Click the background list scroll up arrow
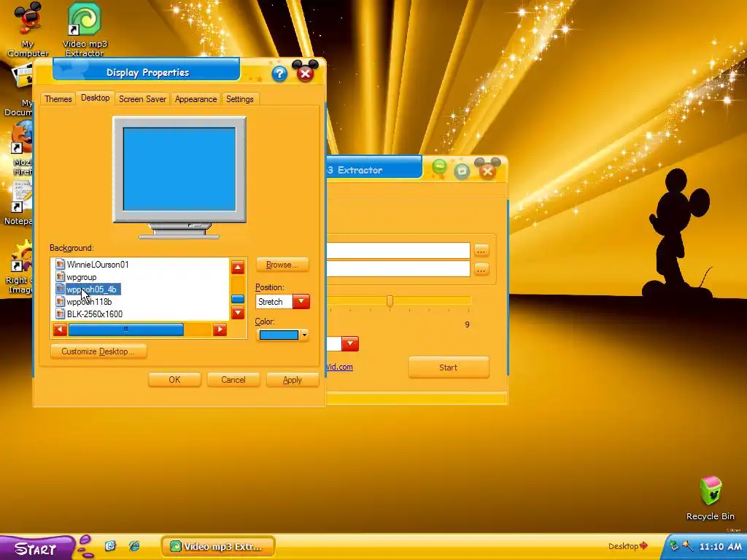This screenshot has width=747, height=560. [238, 267]
